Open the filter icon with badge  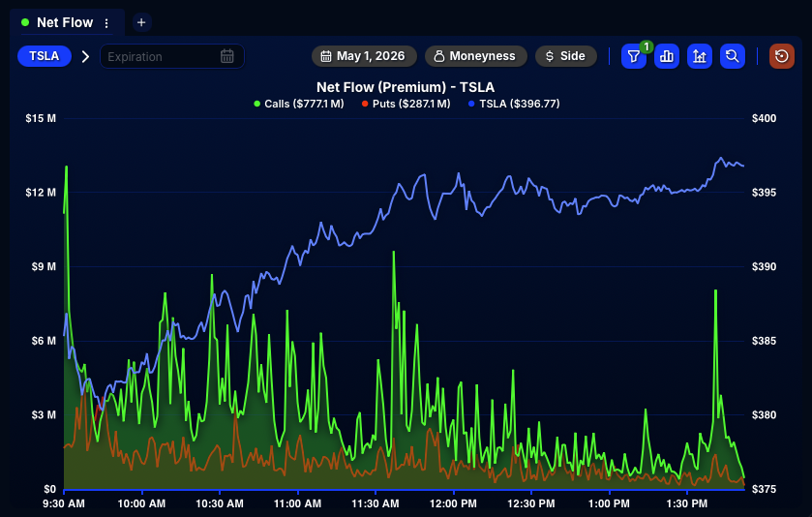pos(633,56)
